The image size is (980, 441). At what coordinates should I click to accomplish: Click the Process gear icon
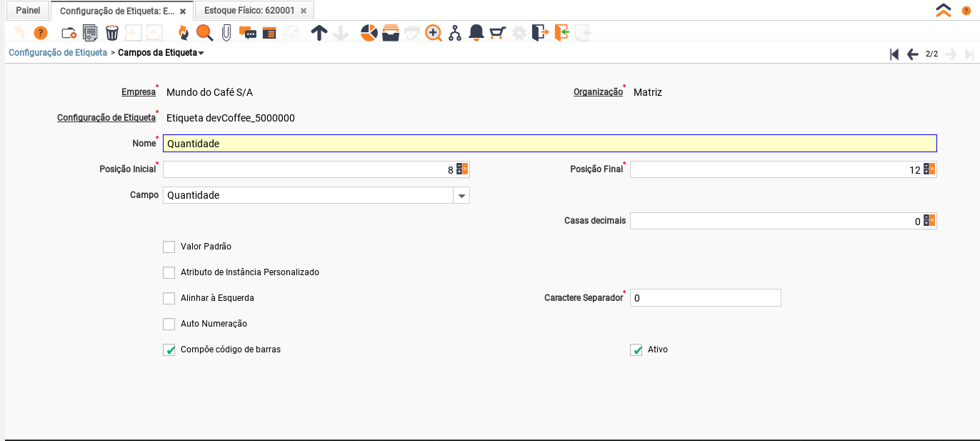coord(519,33)
